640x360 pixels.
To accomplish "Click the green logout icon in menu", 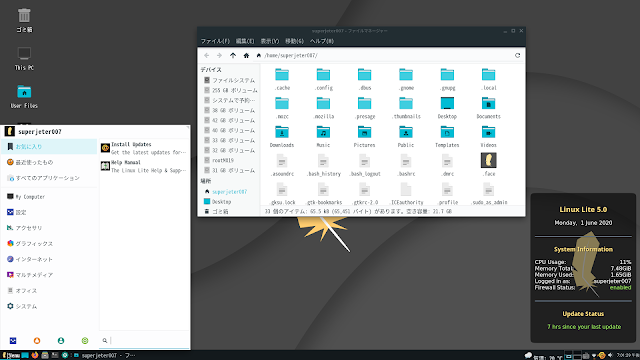I will click(x=85, y=340).
